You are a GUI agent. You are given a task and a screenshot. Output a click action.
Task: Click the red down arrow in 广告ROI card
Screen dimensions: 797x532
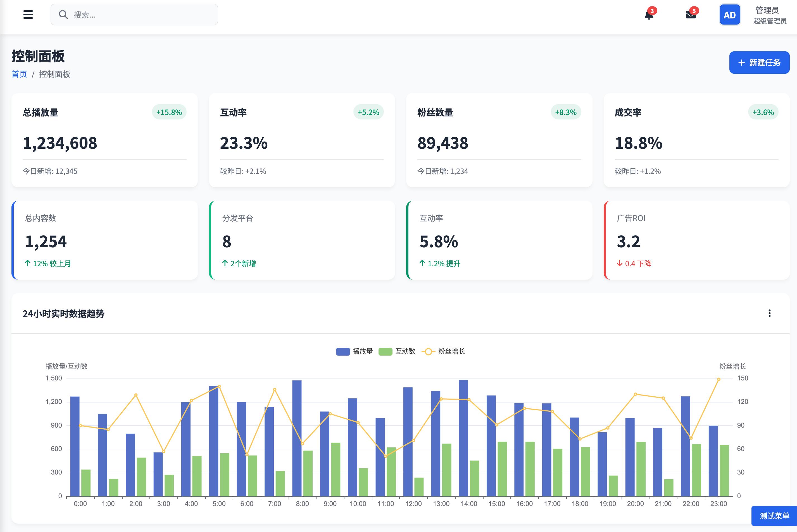coord(619,263)
